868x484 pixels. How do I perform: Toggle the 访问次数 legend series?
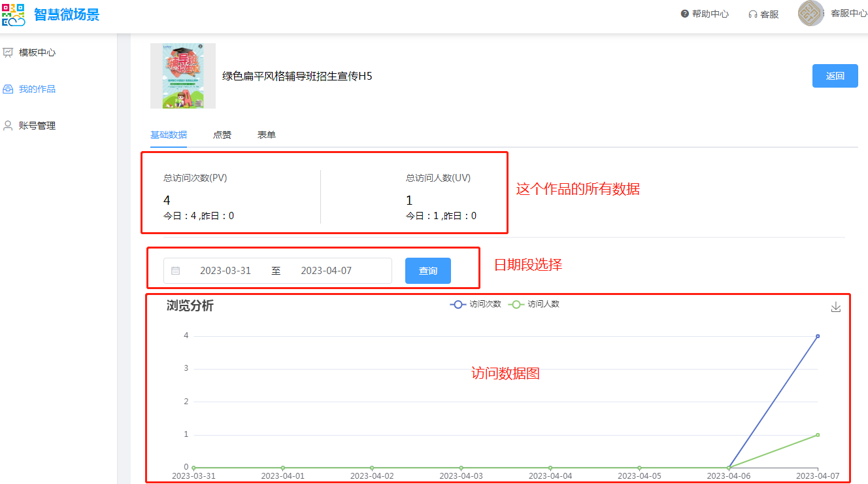(475, 304)
